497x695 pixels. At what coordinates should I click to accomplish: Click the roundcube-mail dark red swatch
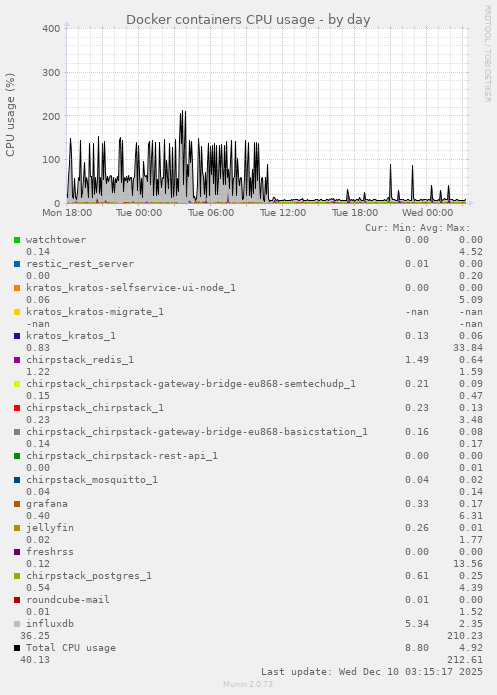[x=17, y=600]
